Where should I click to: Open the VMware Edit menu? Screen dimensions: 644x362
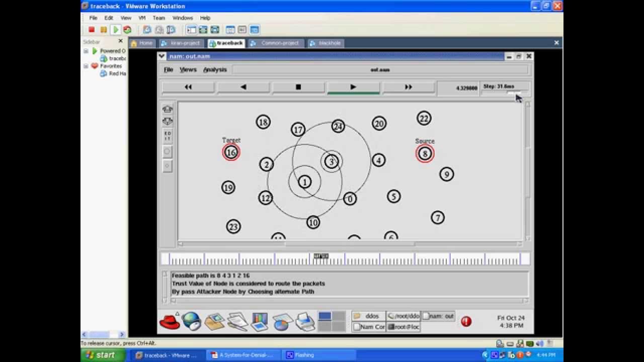click(109, 18)
